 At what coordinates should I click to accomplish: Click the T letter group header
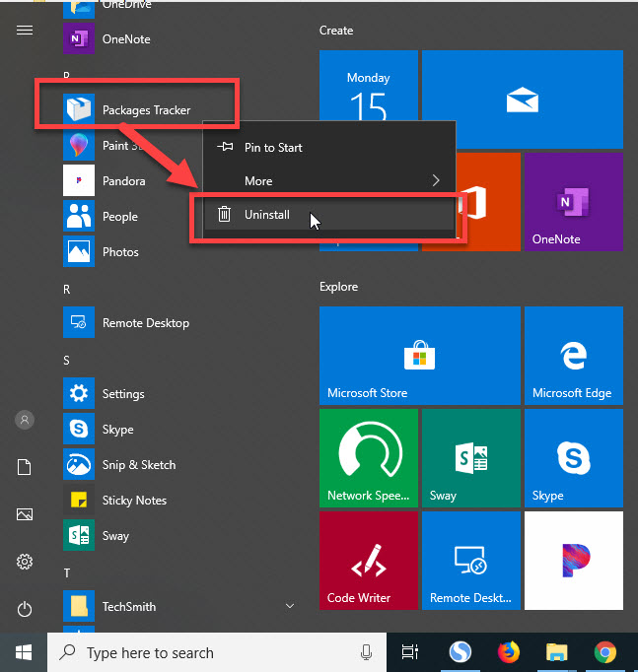[x=66, y=573]
